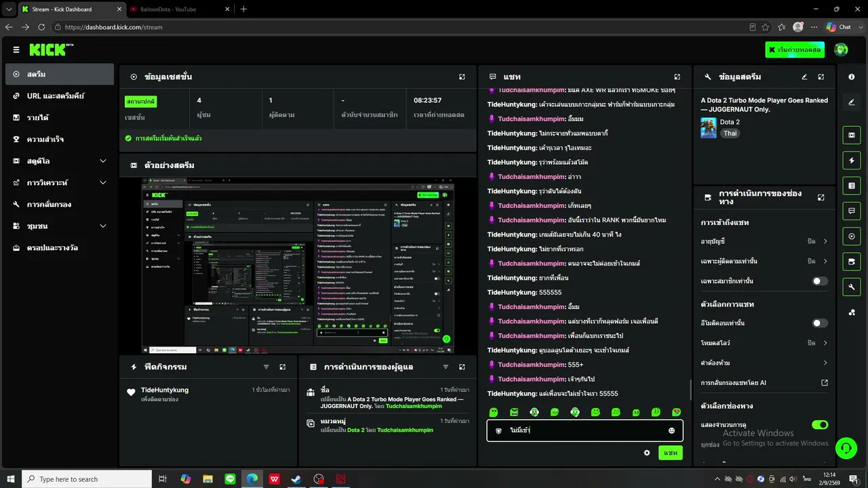The image size is (868, 488).
Task: Click the info icon in right rail
Action: (x=852, y=77)
